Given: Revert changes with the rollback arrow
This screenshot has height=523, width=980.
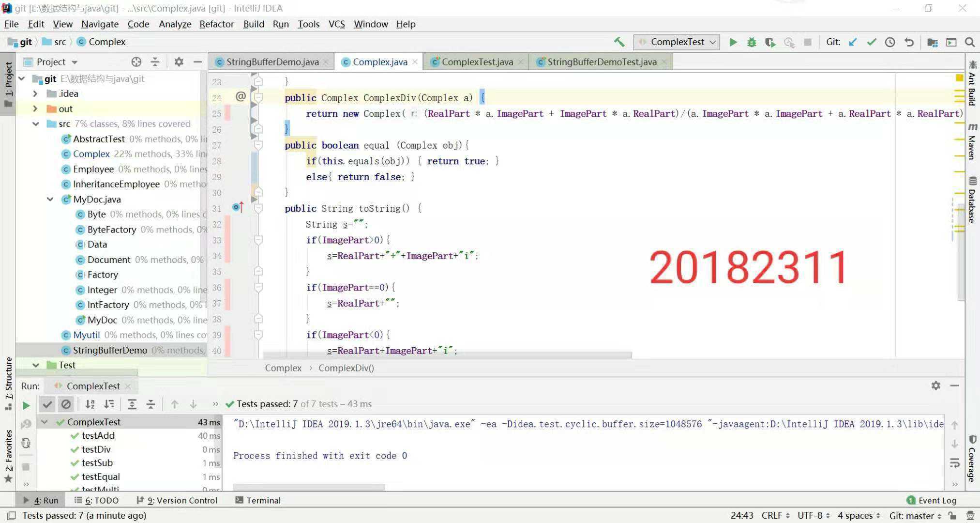Looking at the screenshot, I should pyautogui.click(x=909, y=42).
